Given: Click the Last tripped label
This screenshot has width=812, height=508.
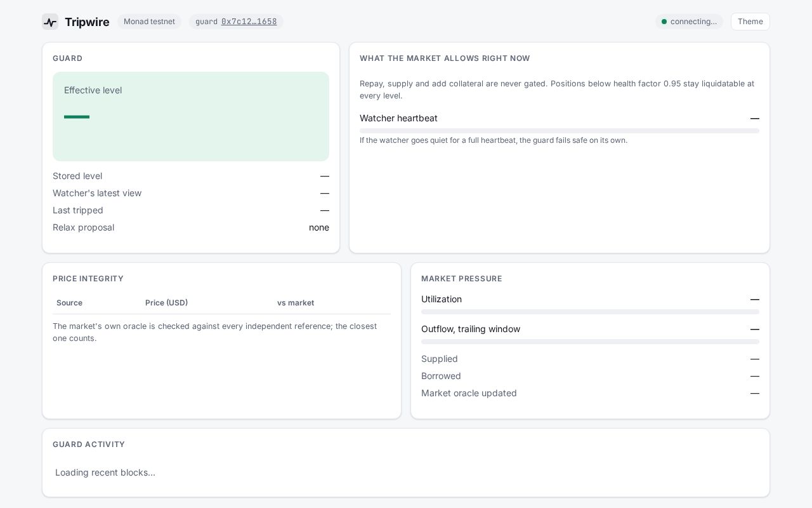Looking at the screenshot, I should 78,210.
